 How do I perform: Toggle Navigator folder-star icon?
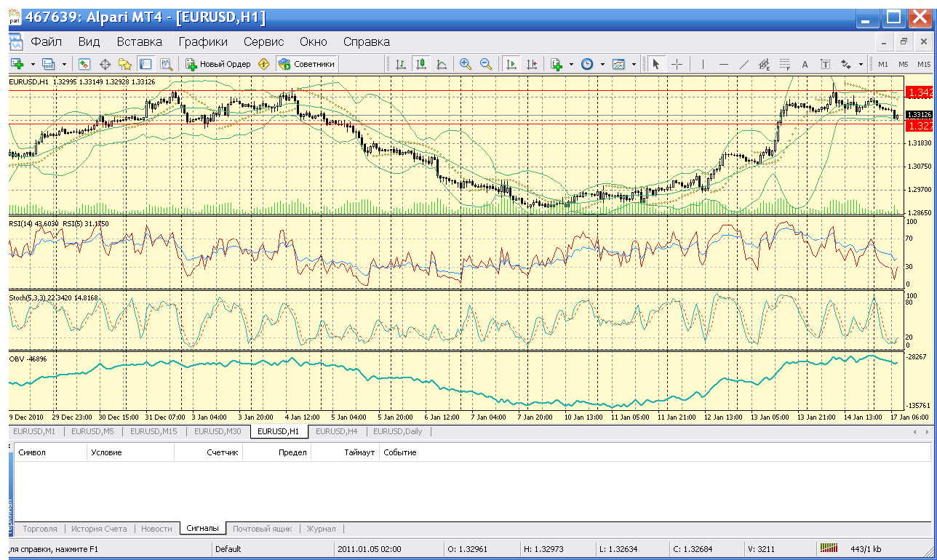point(125,64)
